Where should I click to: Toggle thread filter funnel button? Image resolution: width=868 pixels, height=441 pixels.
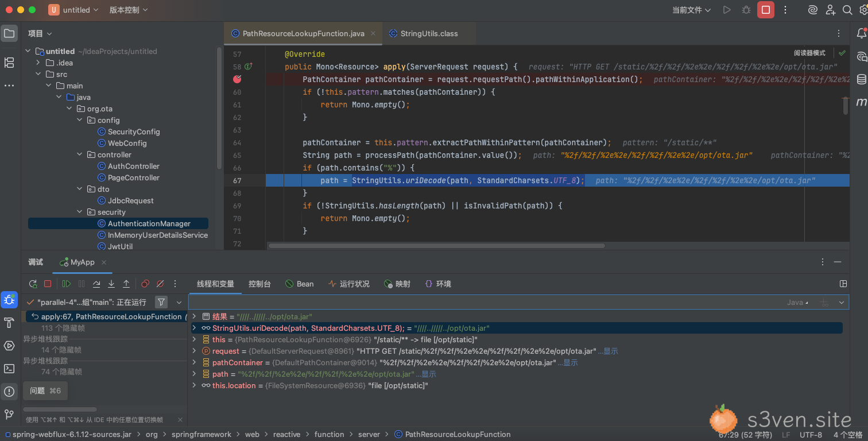click(x=161, y=301)
